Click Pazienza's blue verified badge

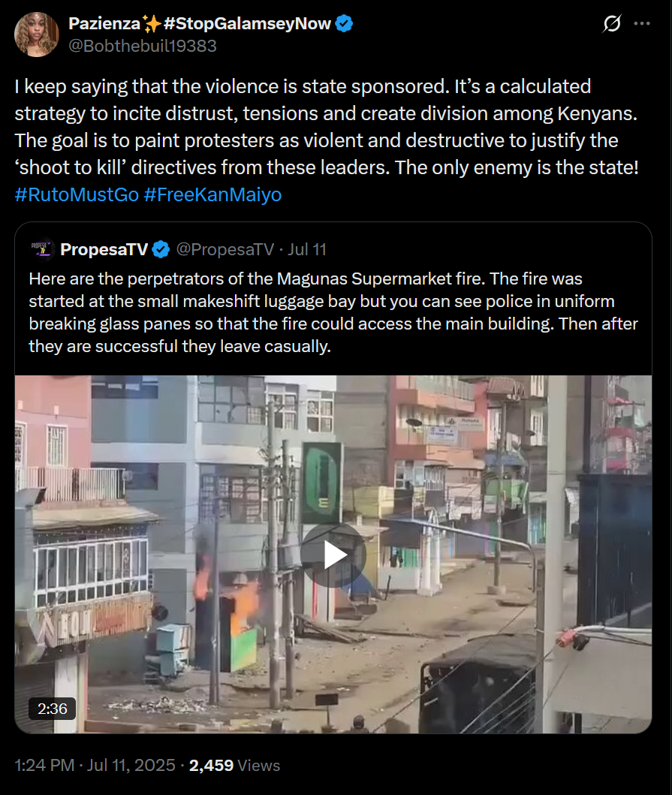345,23
